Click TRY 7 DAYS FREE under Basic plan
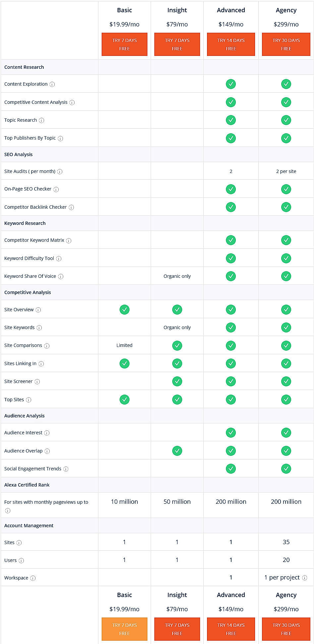Viewport: 314px width, 644px height. pyautogui.click(x=124, y=44)
